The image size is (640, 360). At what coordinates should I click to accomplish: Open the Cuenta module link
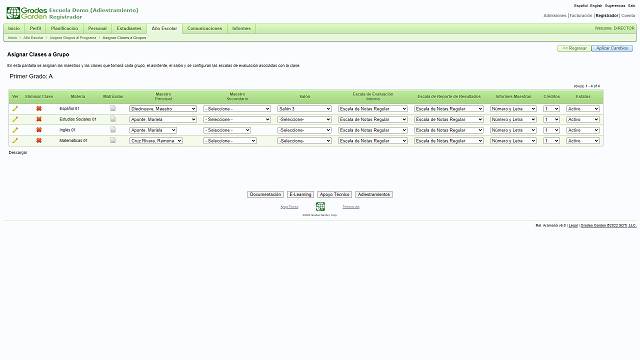628,16
